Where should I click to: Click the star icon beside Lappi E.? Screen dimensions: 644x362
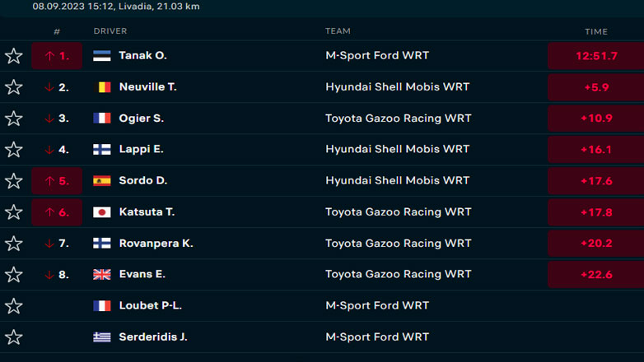[x=13, y=150]
